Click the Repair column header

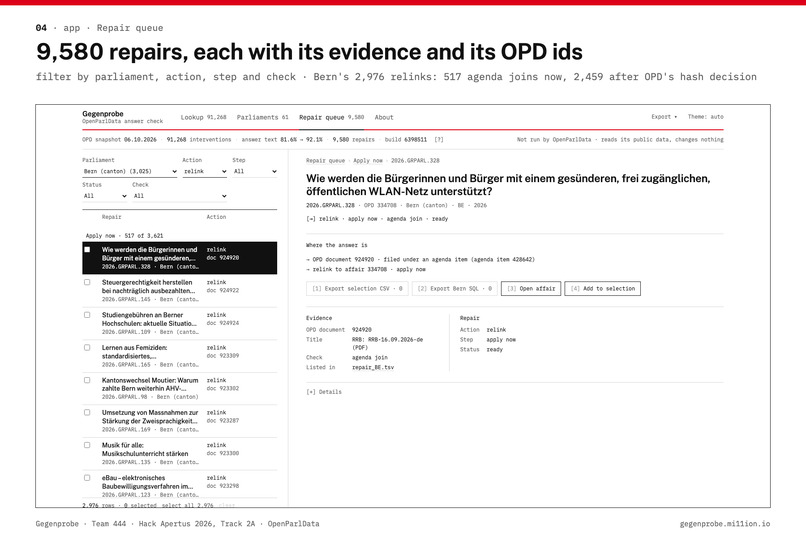112,217
